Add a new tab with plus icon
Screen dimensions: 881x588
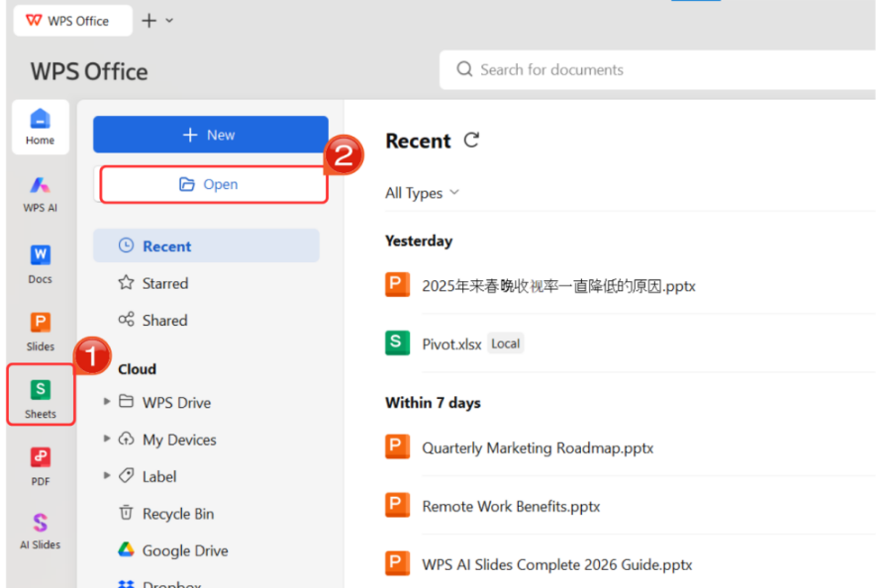pyautogui.click(x=148, y=21)
